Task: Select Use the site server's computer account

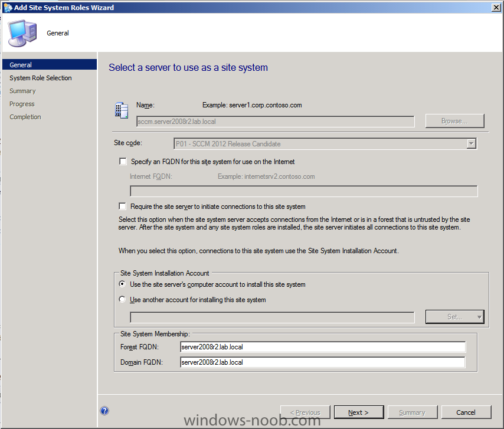Action: click(122, 284)
